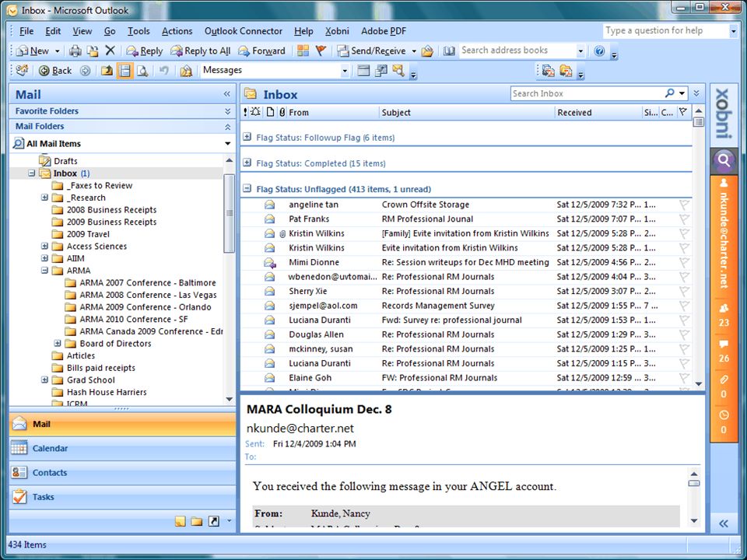Open Print Preview icon
The width and height of the screenshot is (747, 560).
coord(142,71)
